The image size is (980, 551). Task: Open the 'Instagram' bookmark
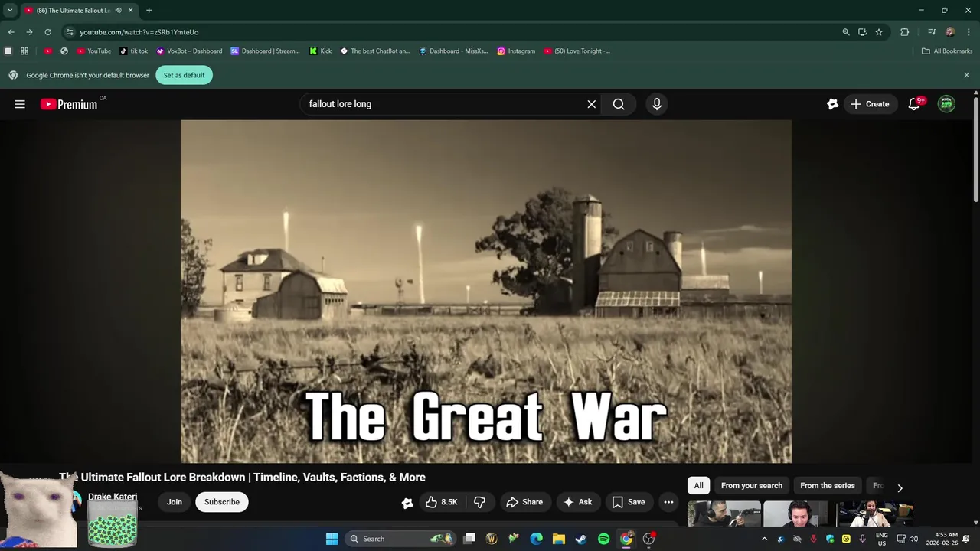(x=516, y=51)
